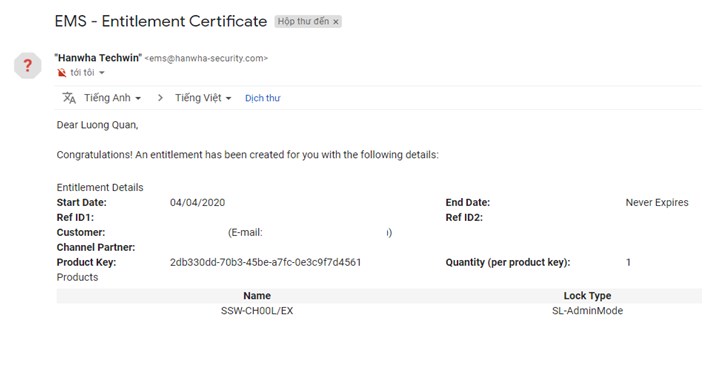Click the Hộp thư đến inbox label
The height and width of the screenshot is (375, 728).
tap(303, 21)
